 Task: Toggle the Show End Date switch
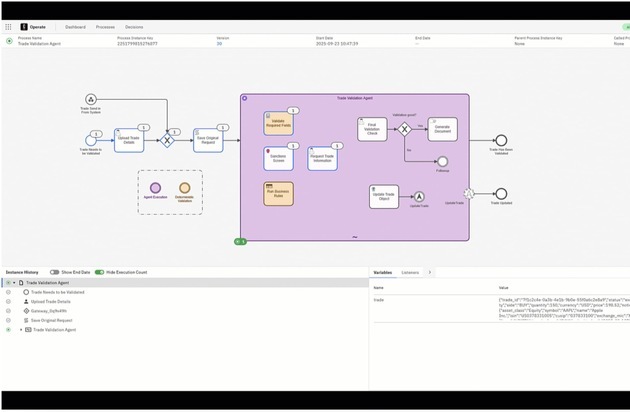click(x=55, y=272)
